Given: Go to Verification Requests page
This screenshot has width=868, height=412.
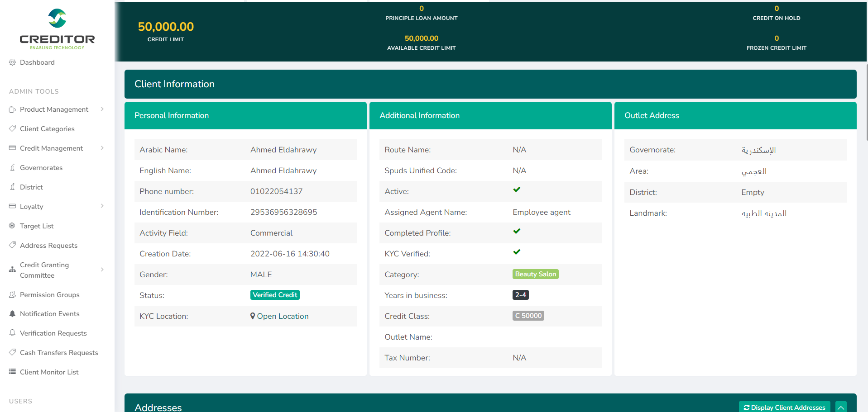Looking at the screenshot, I should click(53, 333).
